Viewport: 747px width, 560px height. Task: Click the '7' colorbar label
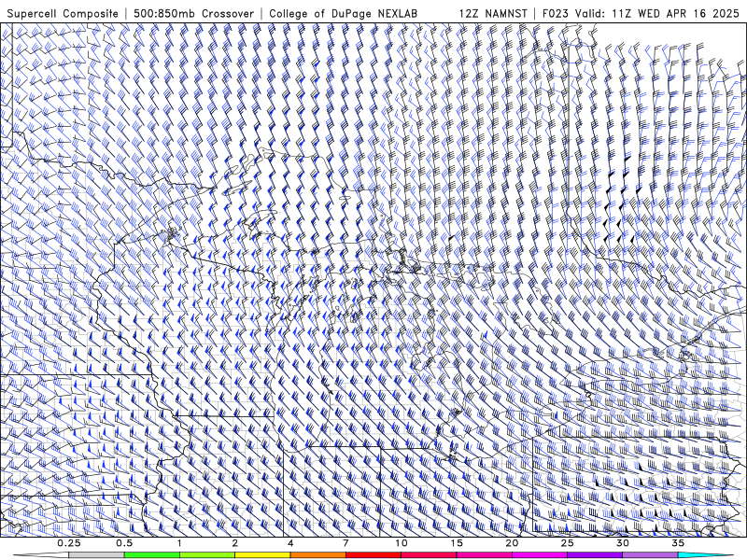coord(345,543)
